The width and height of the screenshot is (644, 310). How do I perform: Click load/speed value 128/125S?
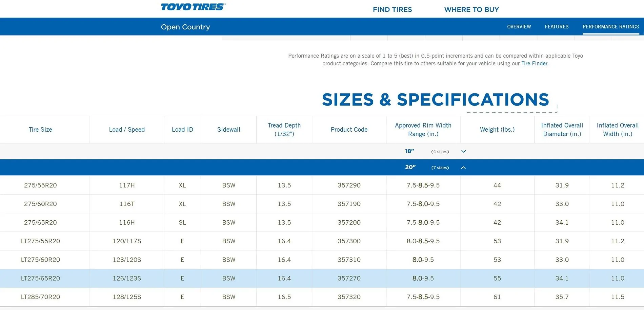pyautogui.click(x=127, y=297)
